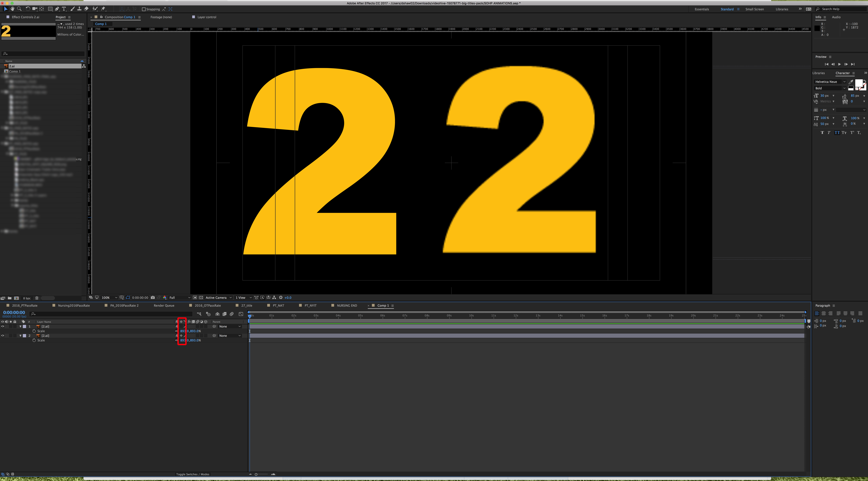Click the Fast Previews icon
Viewport: 868px width, 481px height.
[x=262, y=298]
